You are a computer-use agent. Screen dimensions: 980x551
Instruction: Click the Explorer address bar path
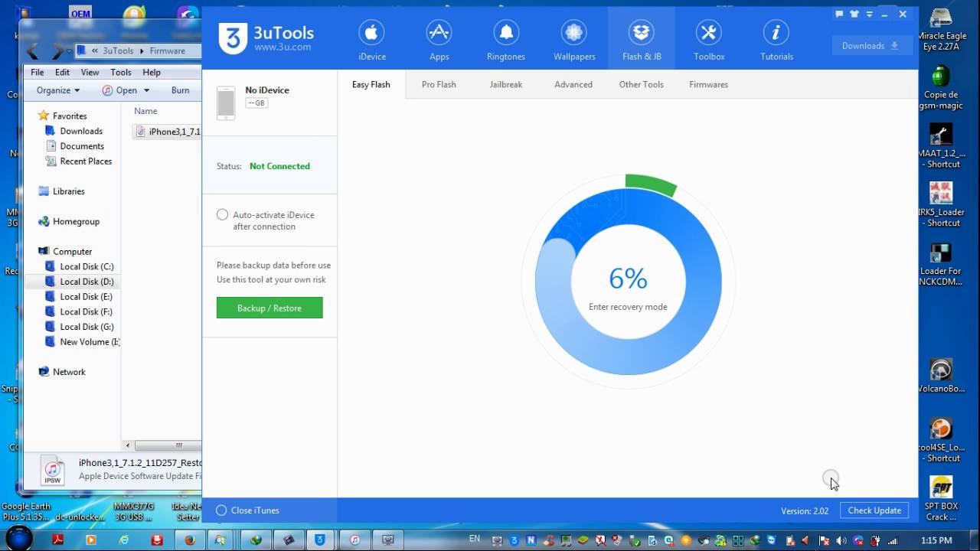(139, 51)
